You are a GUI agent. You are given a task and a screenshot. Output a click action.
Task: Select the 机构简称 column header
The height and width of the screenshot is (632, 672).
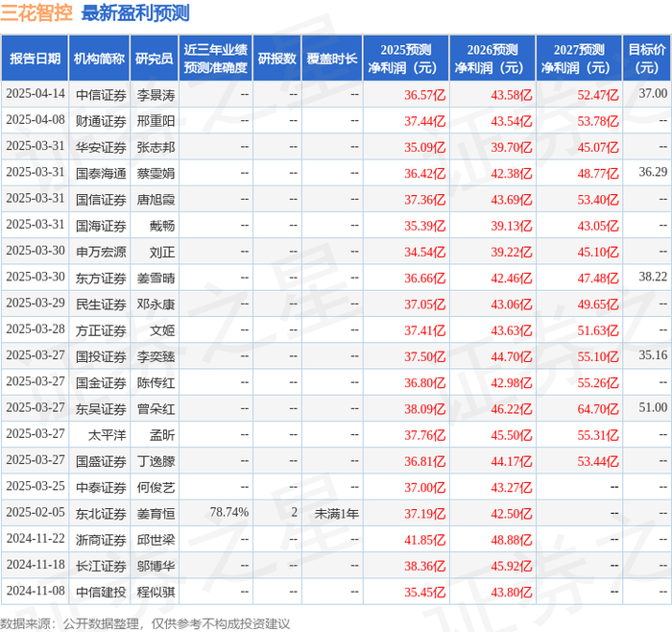coord(100,59)
